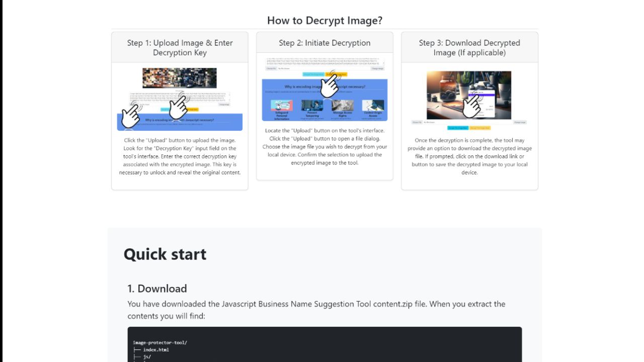Click the '1. Download' subheading
The height and width of the screenshot is (362, 644).
(x=157, y=289)
